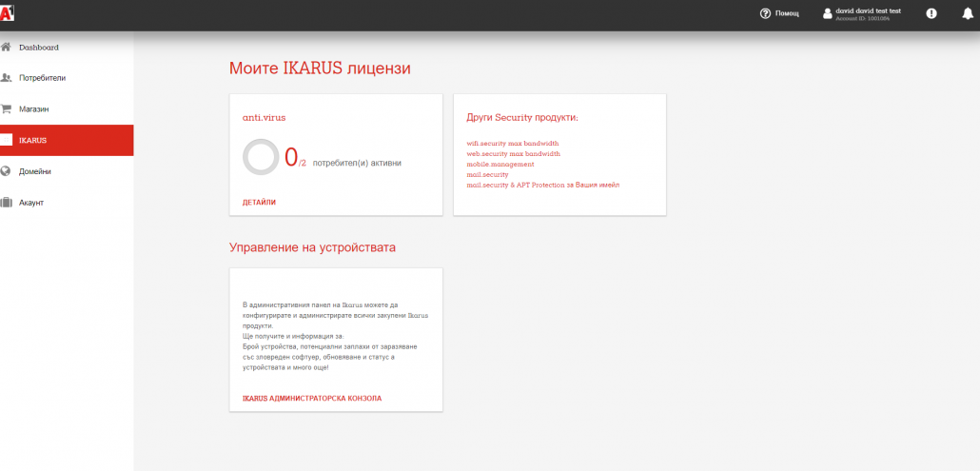Open the ДЕТАЙЛИ link for anti.virus
Image resolution: width=980 pixels, height=471 pixels.
(x=259, y=203)
